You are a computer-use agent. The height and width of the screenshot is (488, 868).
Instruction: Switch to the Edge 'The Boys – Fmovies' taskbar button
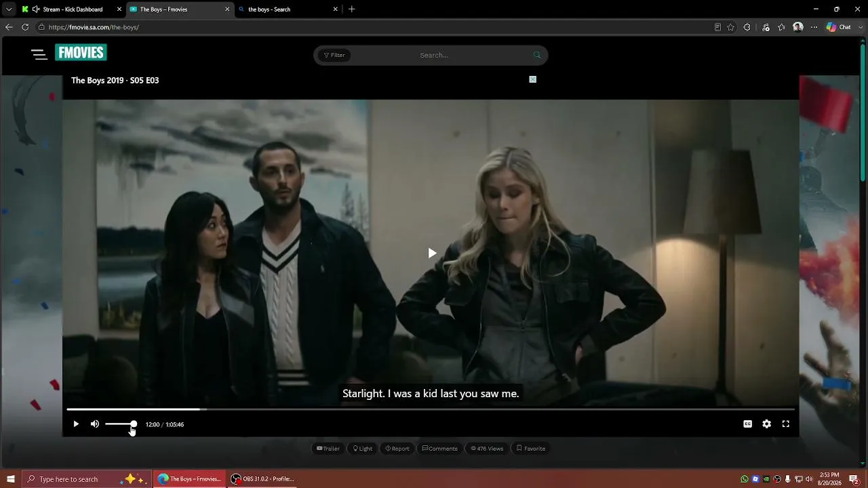click(189, 479)
